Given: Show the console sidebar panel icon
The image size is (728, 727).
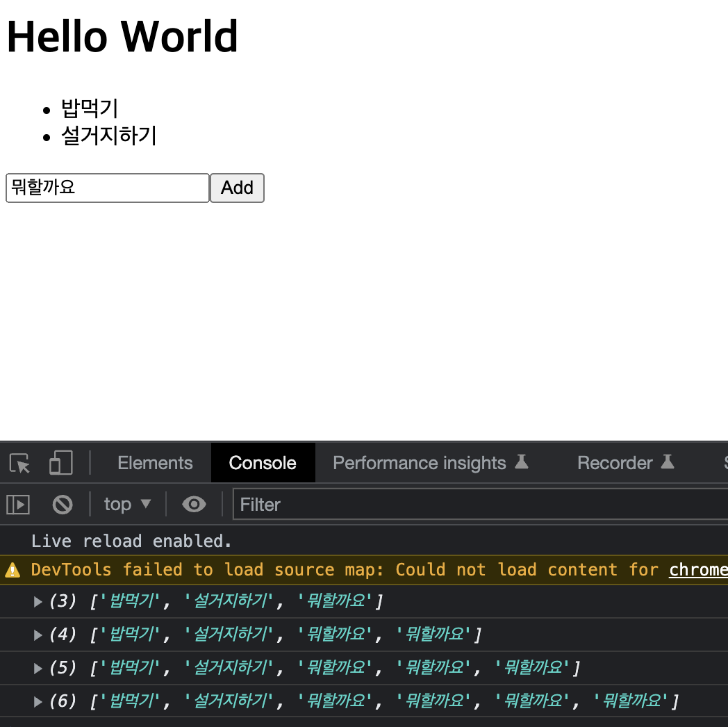Looking at the screenshot, I should pos(18,505).
